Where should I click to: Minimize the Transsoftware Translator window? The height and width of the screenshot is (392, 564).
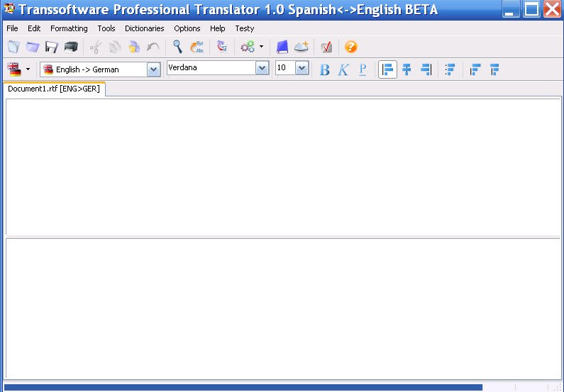(510, 9)
